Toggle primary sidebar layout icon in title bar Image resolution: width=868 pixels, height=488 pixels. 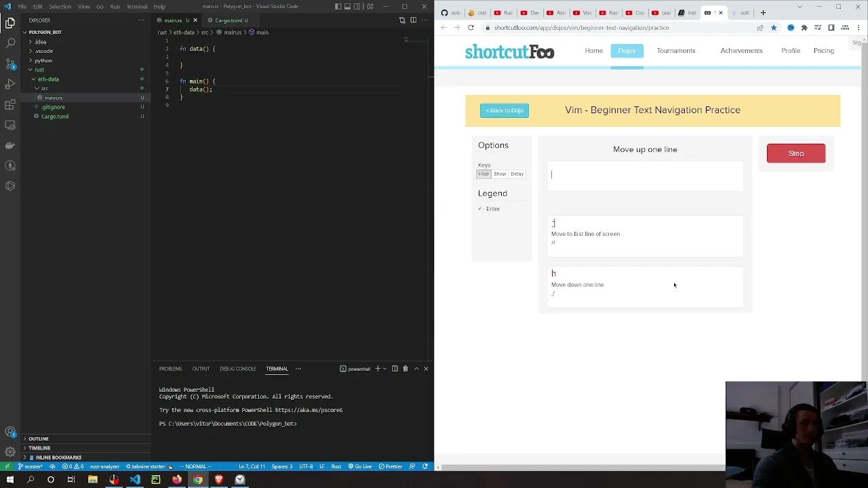339,7
